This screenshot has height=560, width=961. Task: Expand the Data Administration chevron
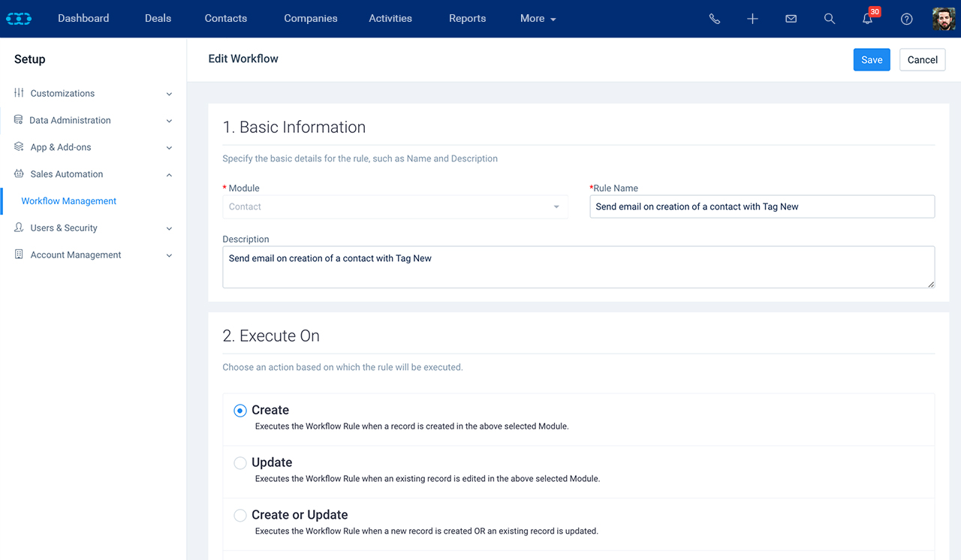click(169, 121)
